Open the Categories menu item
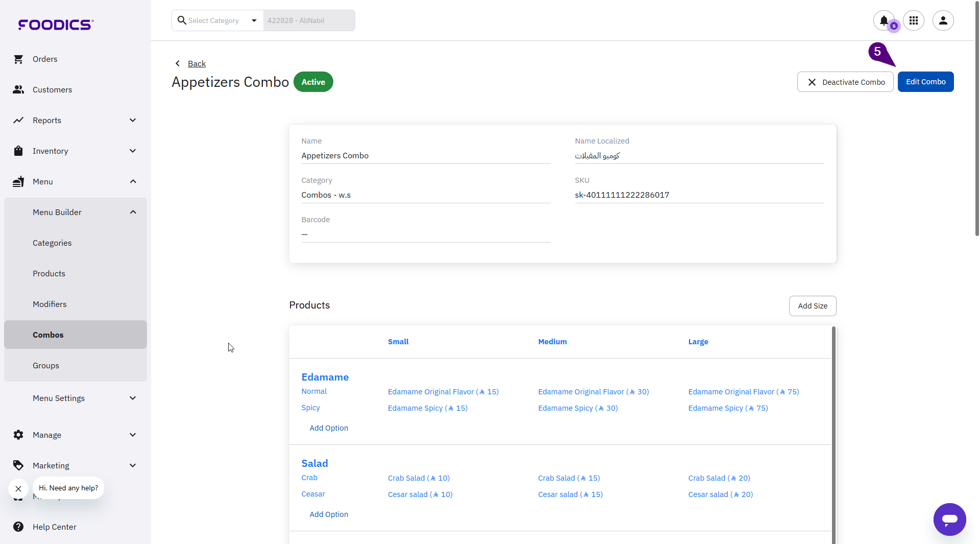This screenshot has width=980, height=544. [52, 243]
